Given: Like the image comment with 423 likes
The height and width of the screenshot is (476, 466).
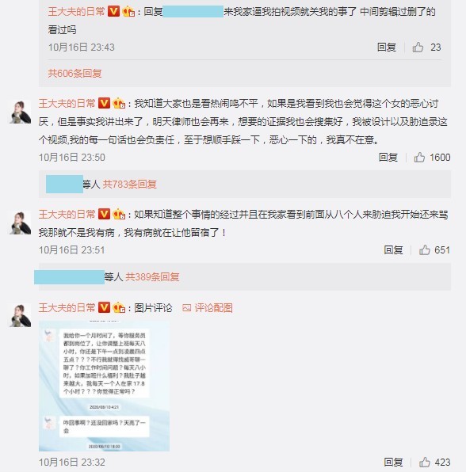Looking at the screenshot, I should point(424,462).
